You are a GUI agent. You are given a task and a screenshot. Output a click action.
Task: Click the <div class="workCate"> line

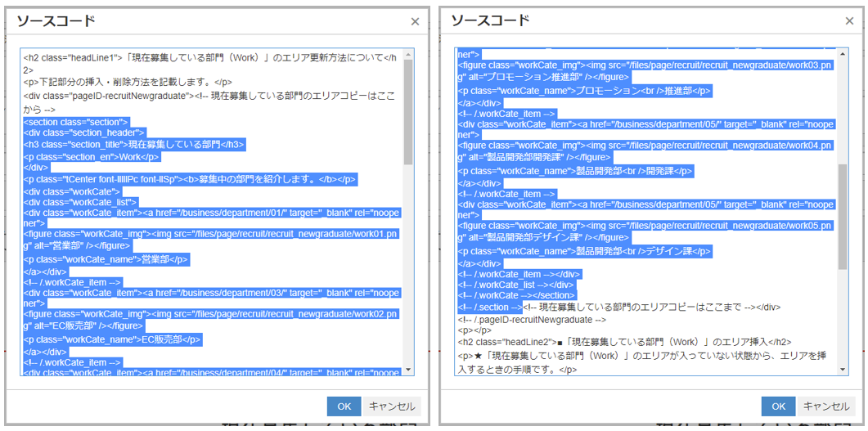coord(71,191)
